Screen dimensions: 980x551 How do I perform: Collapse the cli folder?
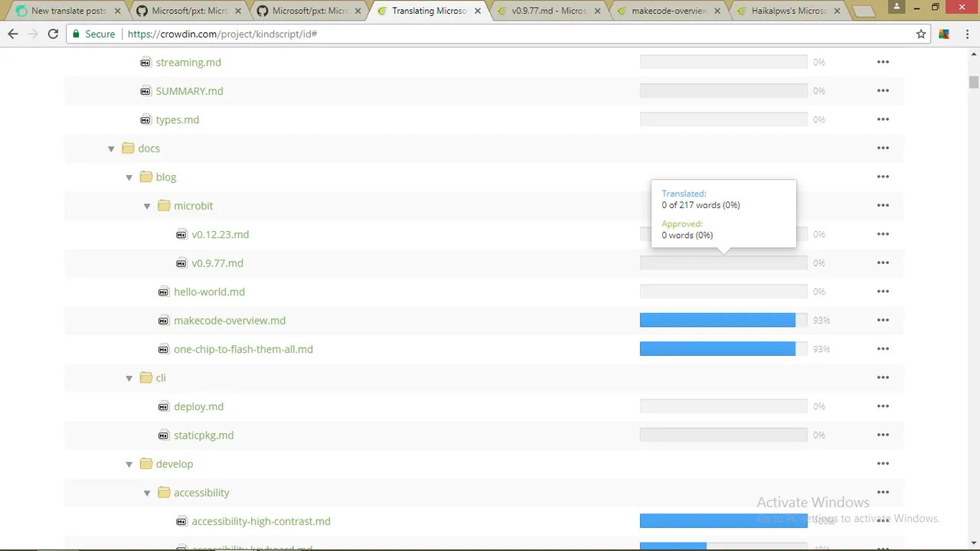pos(129,378)
